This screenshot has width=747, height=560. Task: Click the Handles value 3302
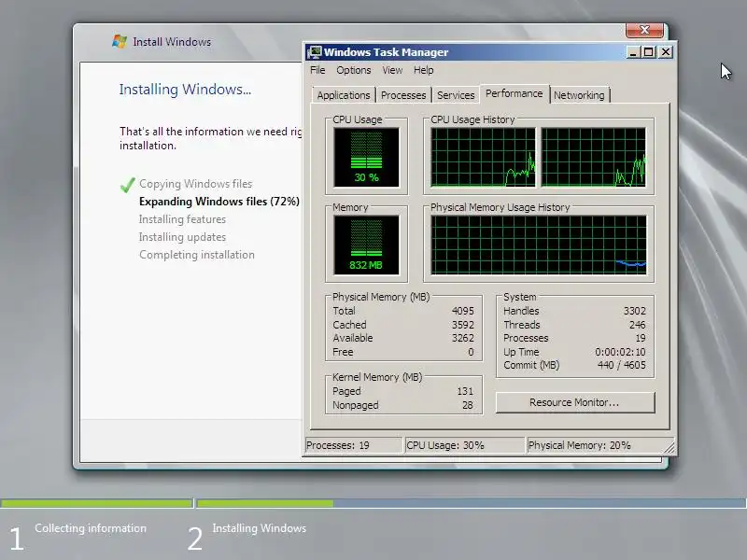click(635, 311)
